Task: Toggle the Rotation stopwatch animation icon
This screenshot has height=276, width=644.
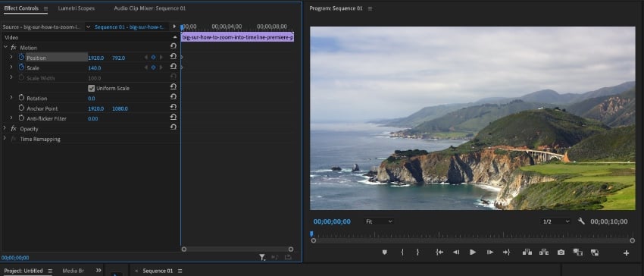Action: (22, 98)
